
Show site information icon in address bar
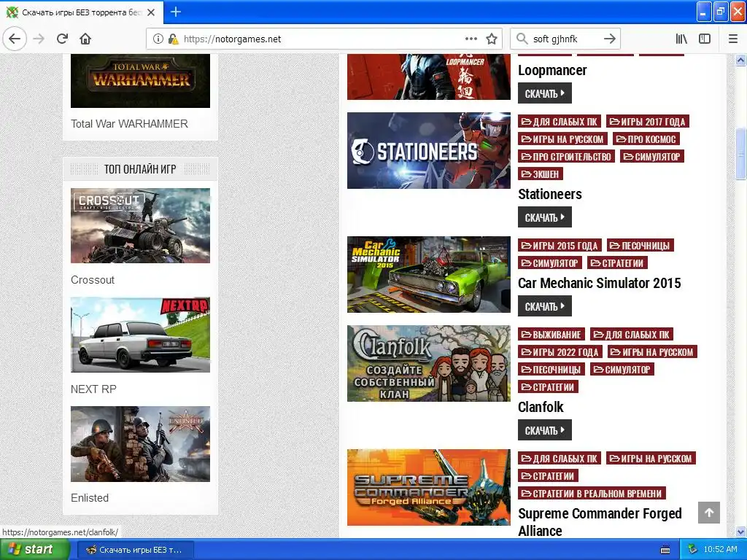pos(158,39)
